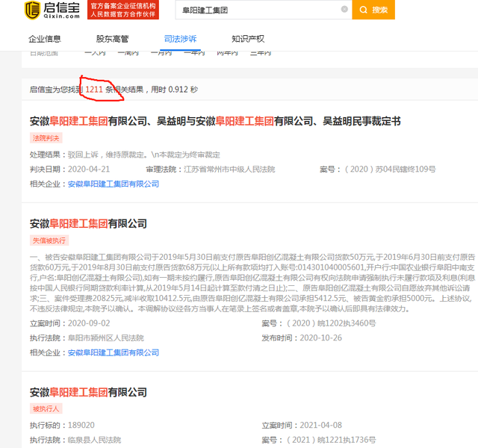Viewport: 478px width, 448px height.
Task: Click the red 官方备案企业征信机构 banner
Action: point(123,10)
